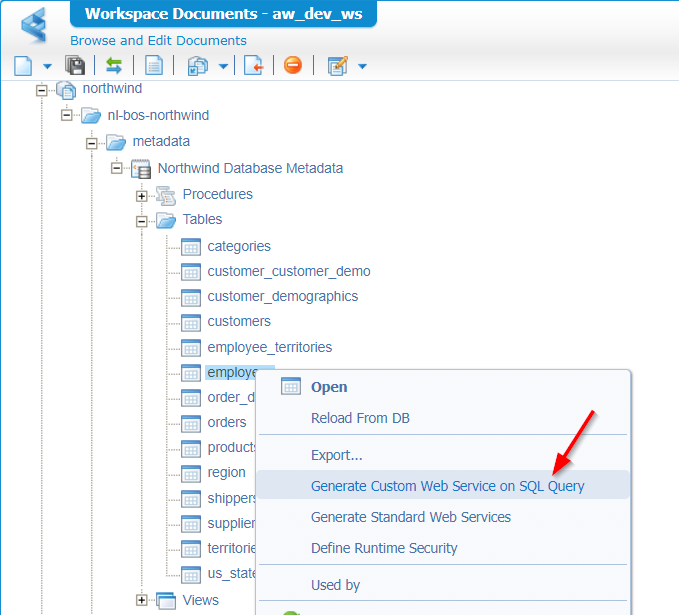Image resolution: width=679 pixels, height=615 pixels.
Task: Expand the Views folder node
Action: [x=142, y=600]
